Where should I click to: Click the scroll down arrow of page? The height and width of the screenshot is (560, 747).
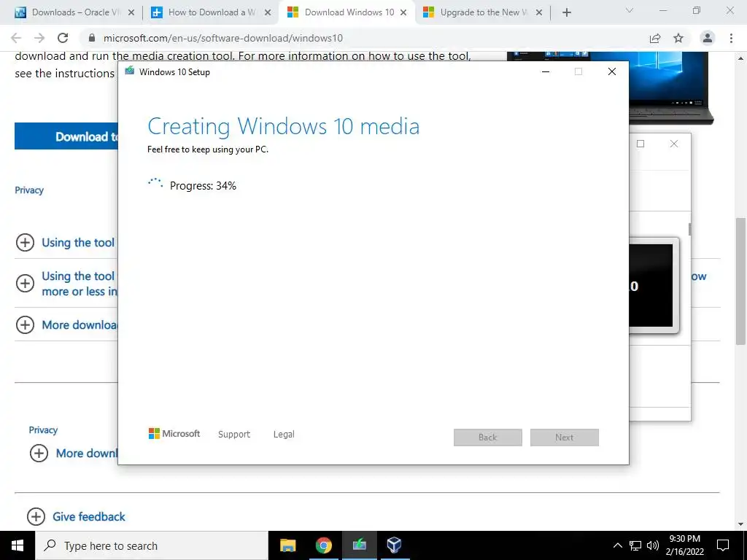click(x=740, y=524)
